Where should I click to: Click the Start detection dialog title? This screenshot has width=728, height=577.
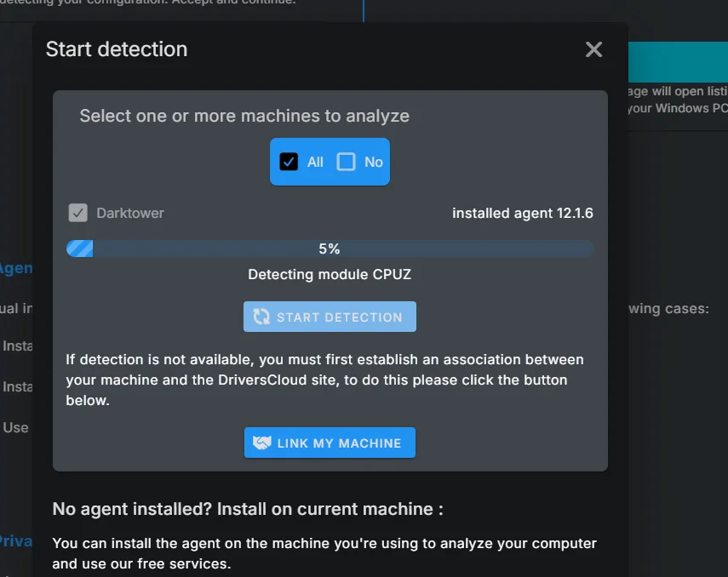pyautogui.click(x=117, y=49)
